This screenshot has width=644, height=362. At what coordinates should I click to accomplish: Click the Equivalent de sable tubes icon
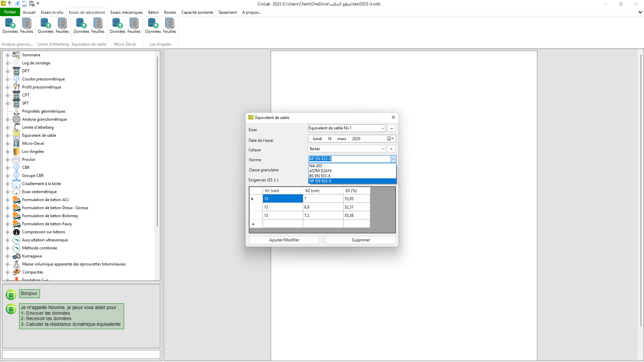click(x=16, y=135)
